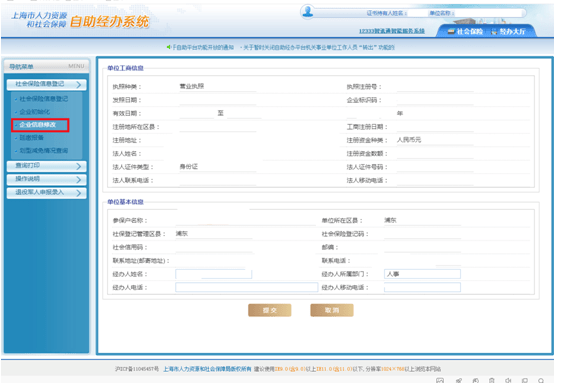Focus the 经办人所属部门 field containing 人事
566x383 pixels.
point(422,274)
